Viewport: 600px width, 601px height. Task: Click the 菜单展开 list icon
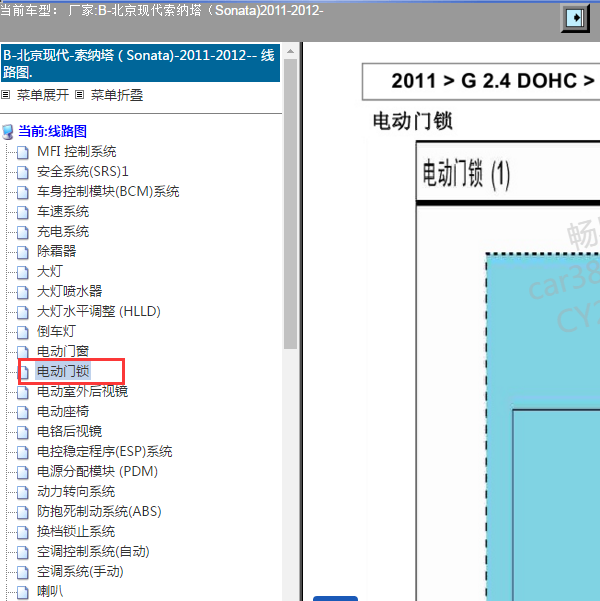click(5, 94)
